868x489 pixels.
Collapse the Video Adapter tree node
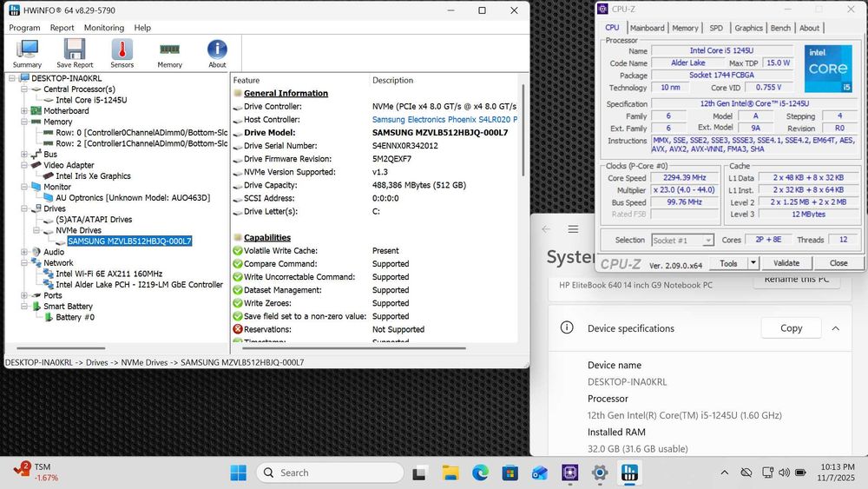pos(23,165)
